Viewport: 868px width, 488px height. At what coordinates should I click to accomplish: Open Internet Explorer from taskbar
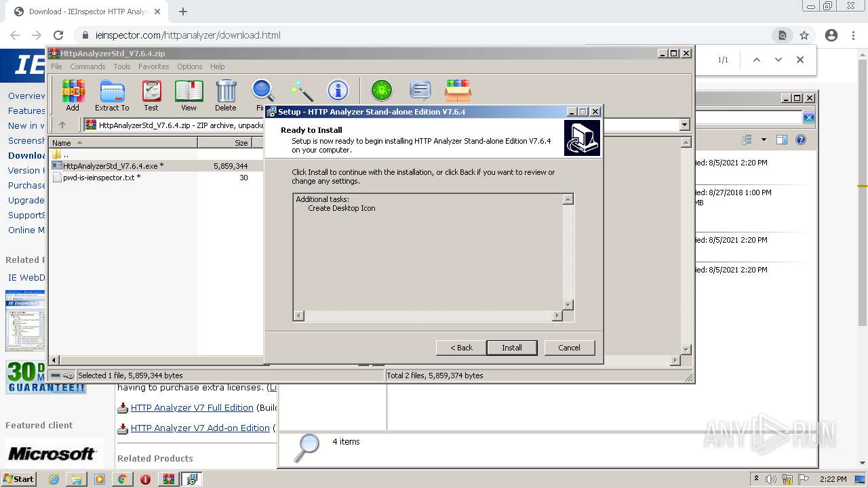click(x=54, y=479)
